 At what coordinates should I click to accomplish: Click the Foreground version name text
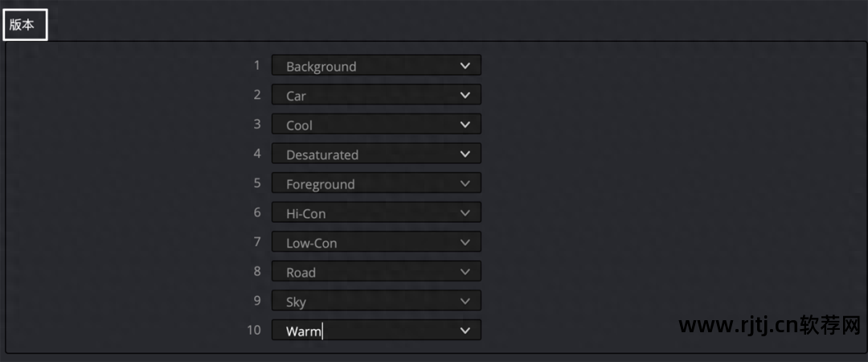(x=321, y=184)
